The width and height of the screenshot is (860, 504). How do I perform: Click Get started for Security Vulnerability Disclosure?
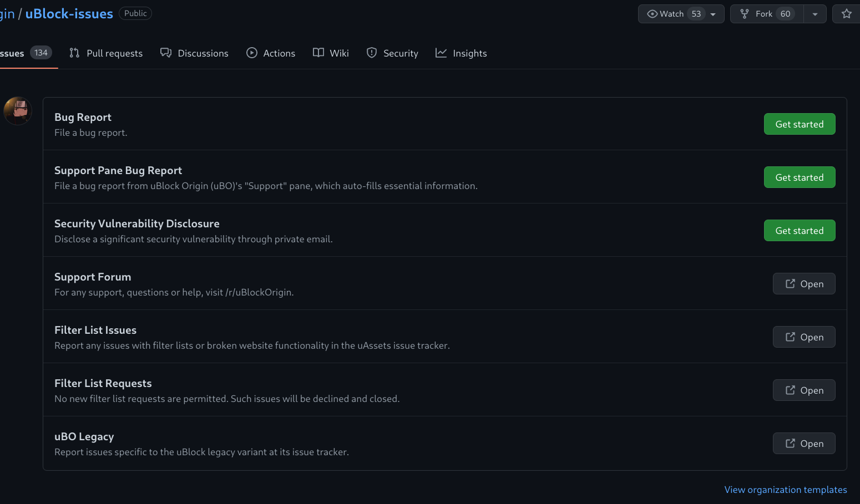[x=800, y=230]
